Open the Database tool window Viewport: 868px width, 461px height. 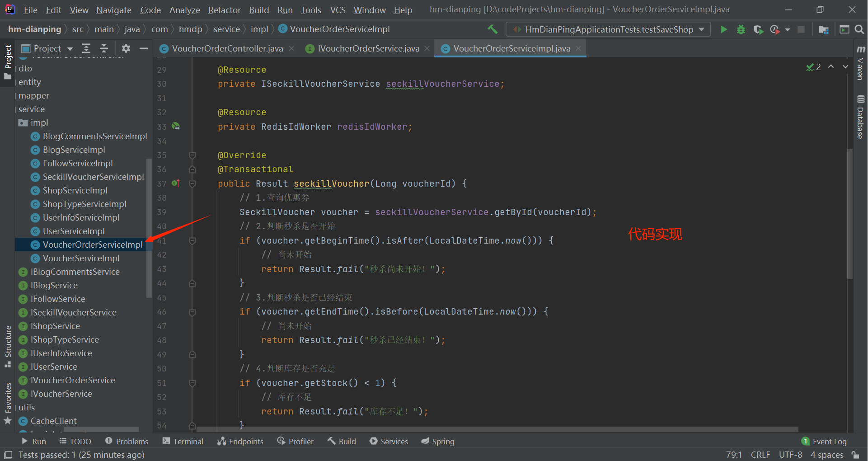[x=861, y=117]
